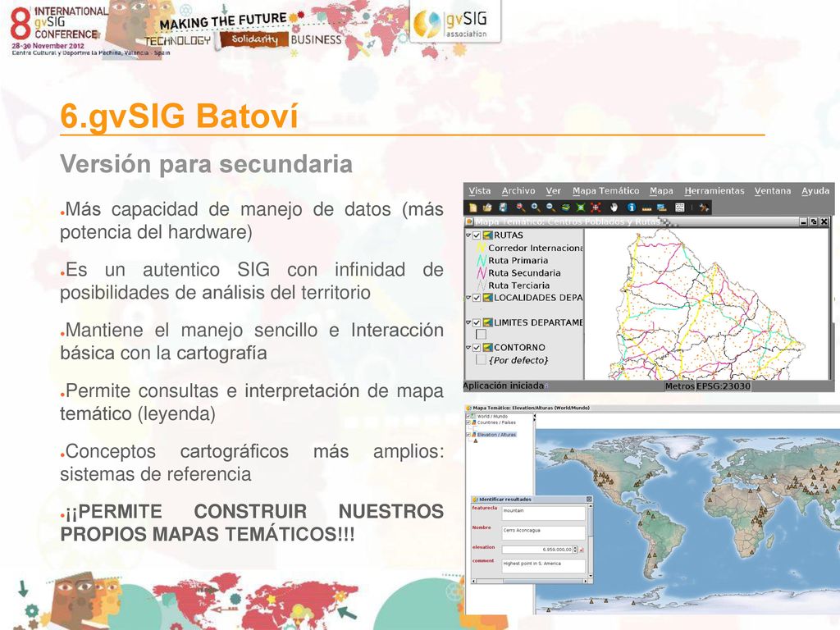Toggle the LIMITES DEPARTAME layer checkbox
Image resolution: width=840 pixels, height=630 pixels.
point(477,322)
